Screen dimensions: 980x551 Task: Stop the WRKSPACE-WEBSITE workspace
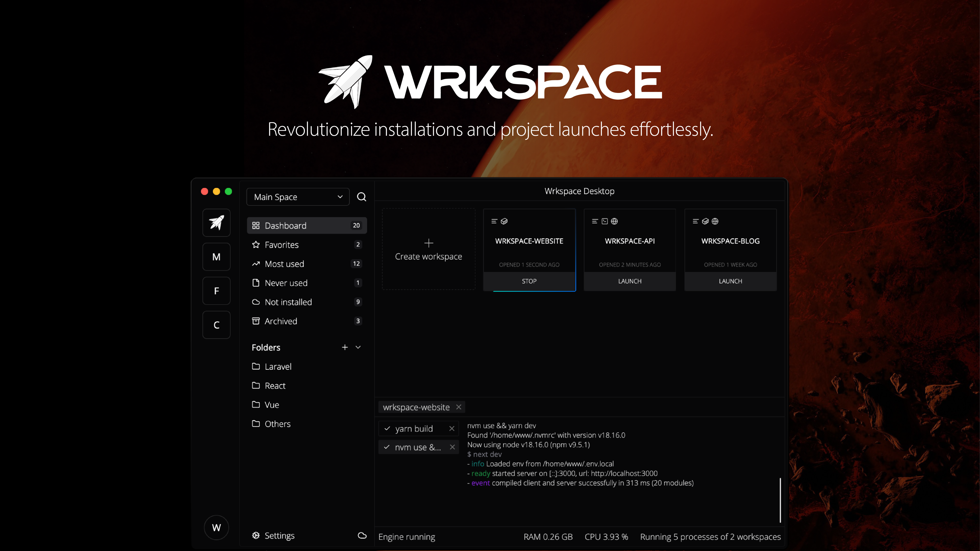529,281
